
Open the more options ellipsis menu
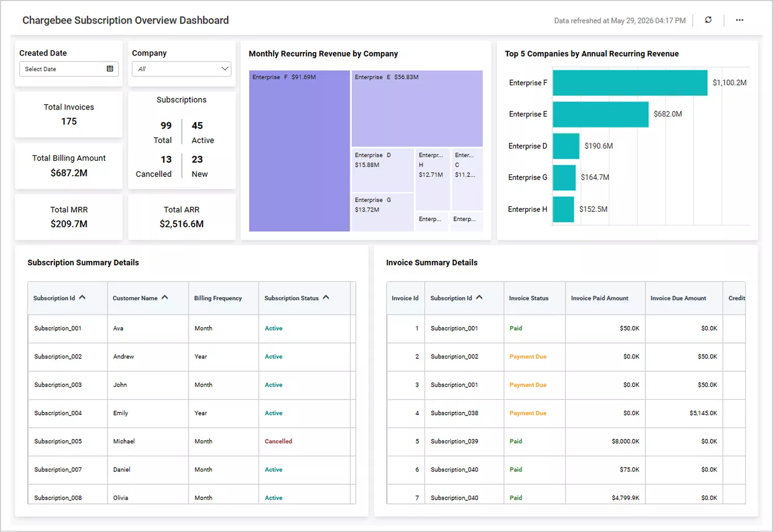(740, 20)
